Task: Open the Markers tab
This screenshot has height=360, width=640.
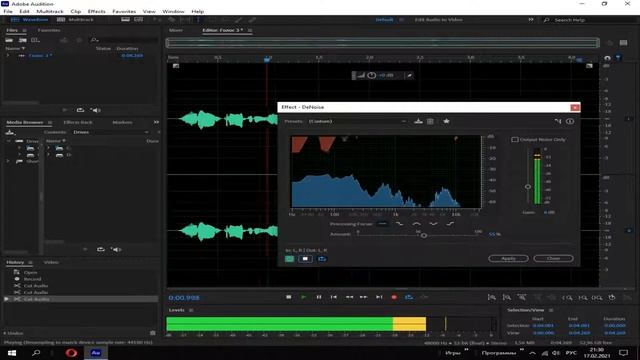Action: point(122,122)
